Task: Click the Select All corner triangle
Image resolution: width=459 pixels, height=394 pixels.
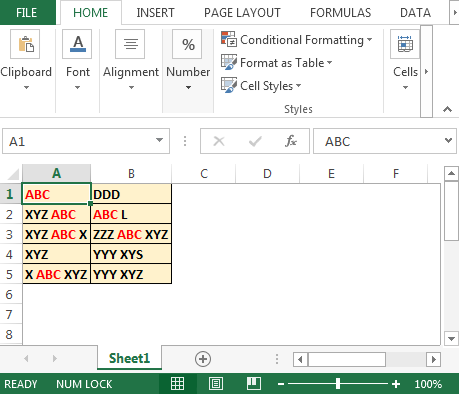Action: pyautogui.click(x=13, y=174)
